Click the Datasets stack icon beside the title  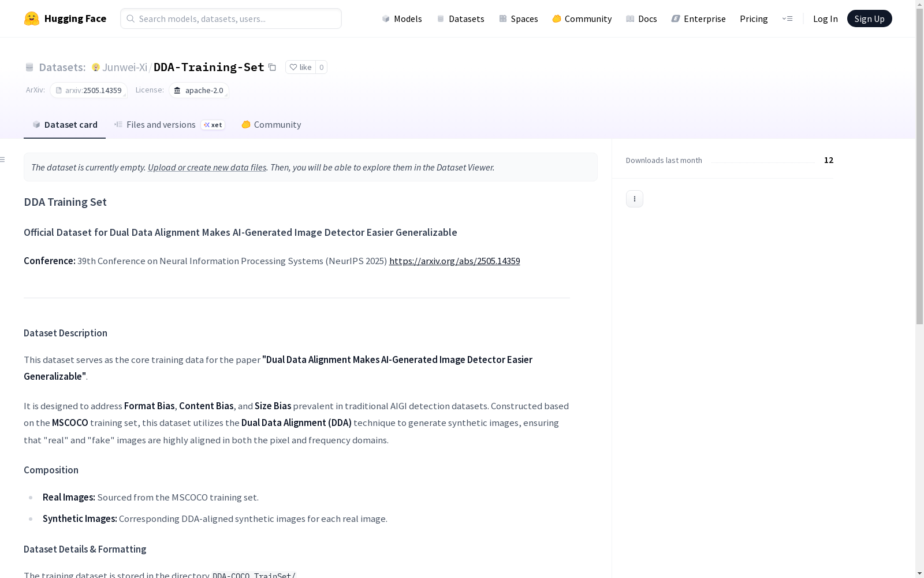[x=29, y=68]
